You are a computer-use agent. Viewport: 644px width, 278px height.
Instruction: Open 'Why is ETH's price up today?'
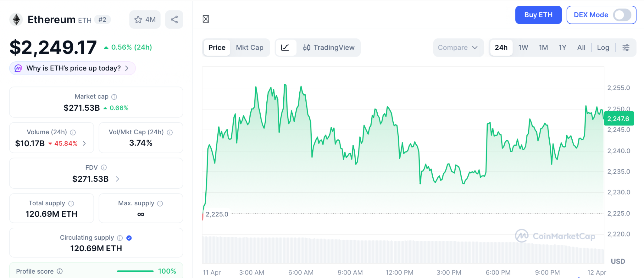(x=73, y=68)
